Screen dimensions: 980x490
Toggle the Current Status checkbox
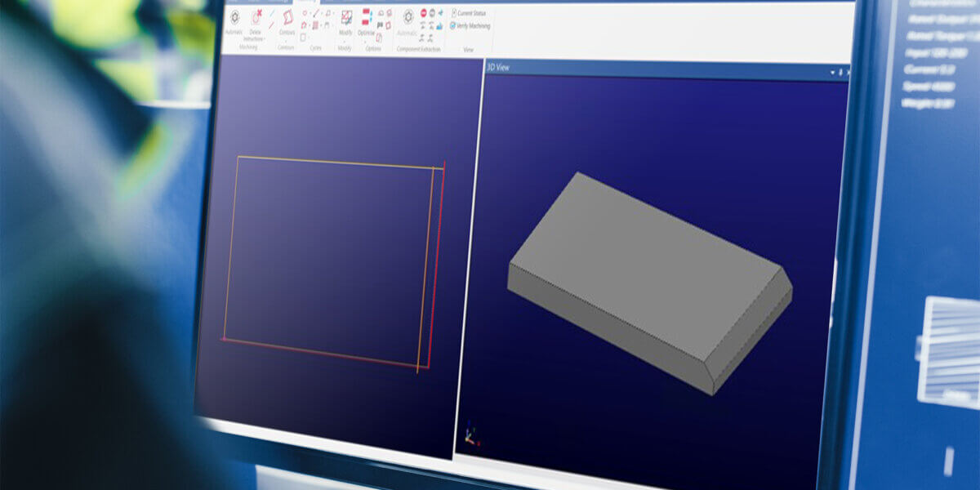[x=454, y=13]
